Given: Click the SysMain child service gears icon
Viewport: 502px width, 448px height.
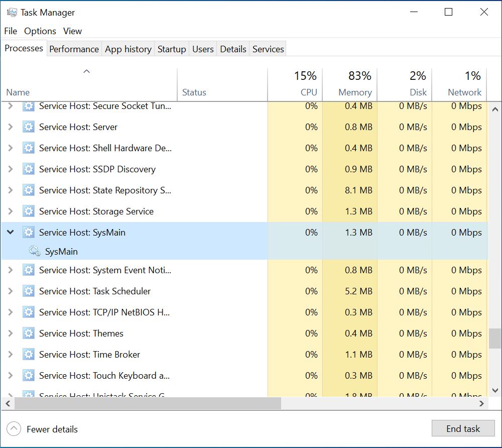Looking at the screenshot, I should coord(35,251).
